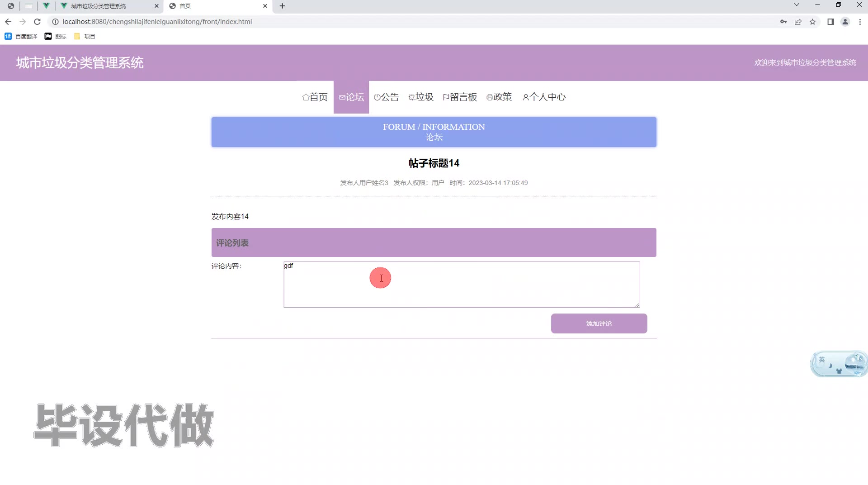Image resolution: width=868 pixels, height=485 pixels.
Task: Click the textarea resize handle corner
Action: point(637,305)
